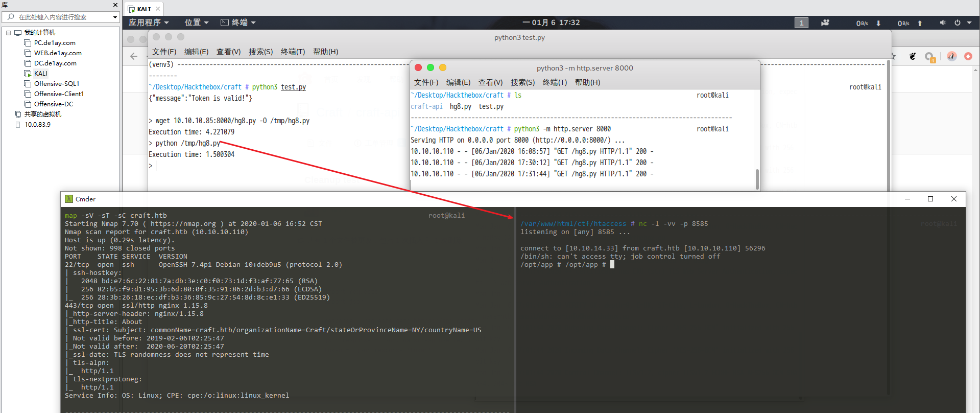Click the GNOME foot extension icon
This screenshot has height=413, width=980.
tap(913, 56)
